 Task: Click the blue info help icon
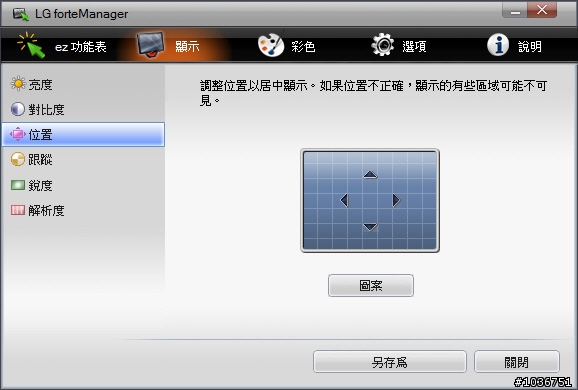coord(498,45)
